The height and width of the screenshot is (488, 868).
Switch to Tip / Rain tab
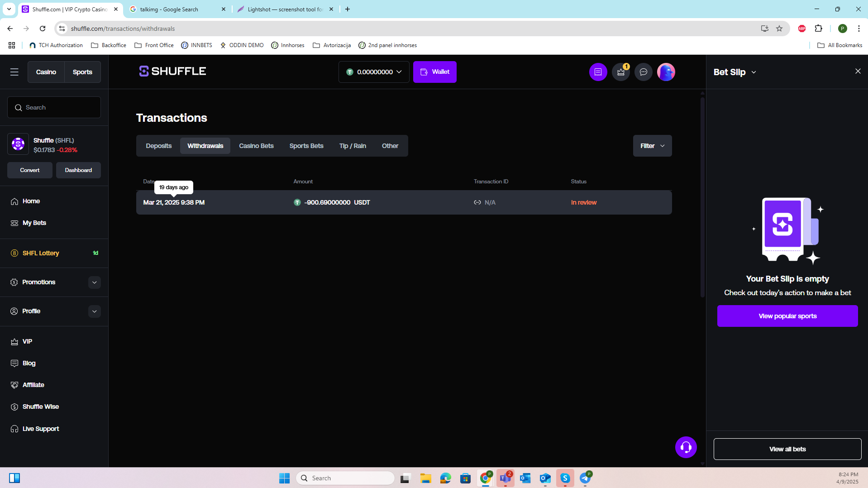point(353,146)
